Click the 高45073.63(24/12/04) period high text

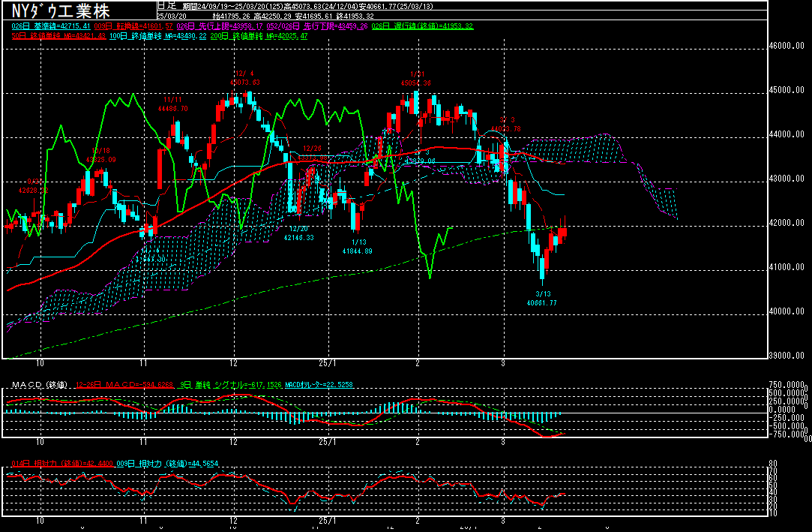pos(321,7)
